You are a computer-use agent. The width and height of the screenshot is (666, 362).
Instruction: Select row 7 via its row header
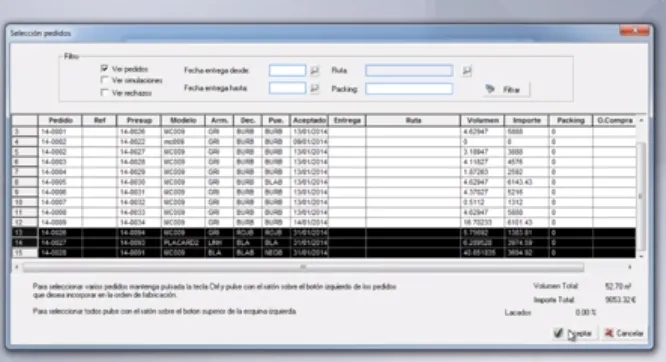25,172
